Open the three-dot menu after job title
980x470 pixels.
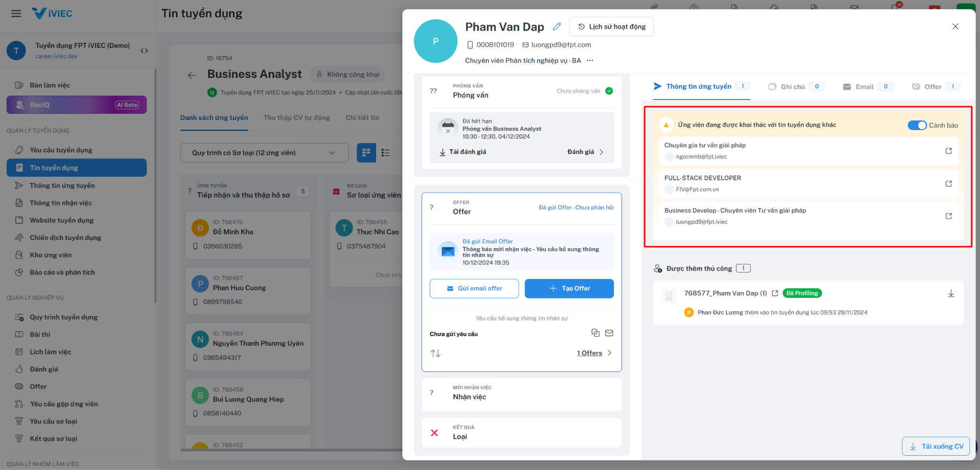click(590, 61)
